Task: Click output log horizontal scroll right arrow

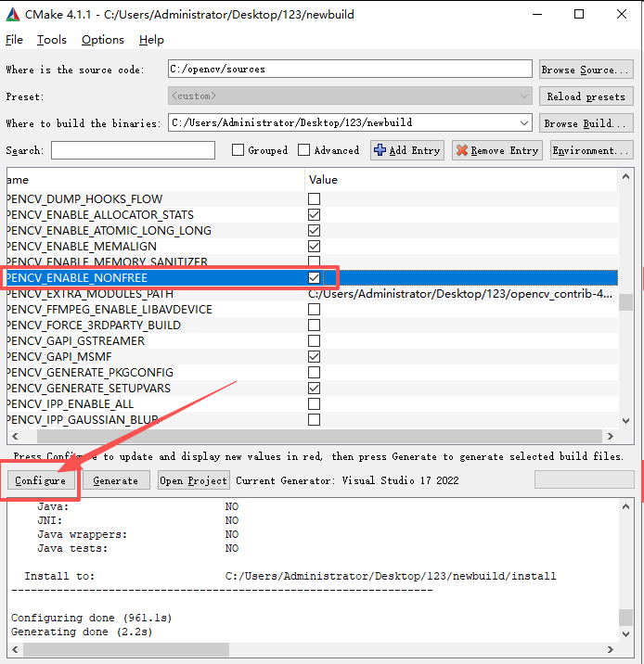Action: [x=610, y=649]
